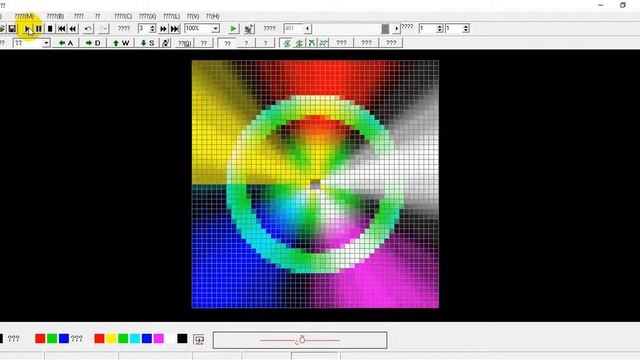Start playback with the black play arrow
640x360 pixels.
tap(27, 29)
